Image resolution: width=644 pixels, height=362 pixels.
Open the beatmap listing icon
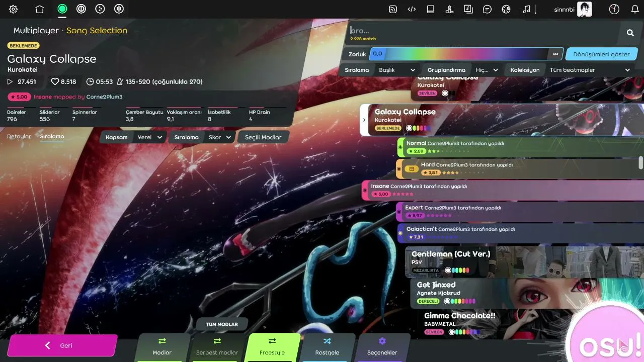(x=468, y=9)
